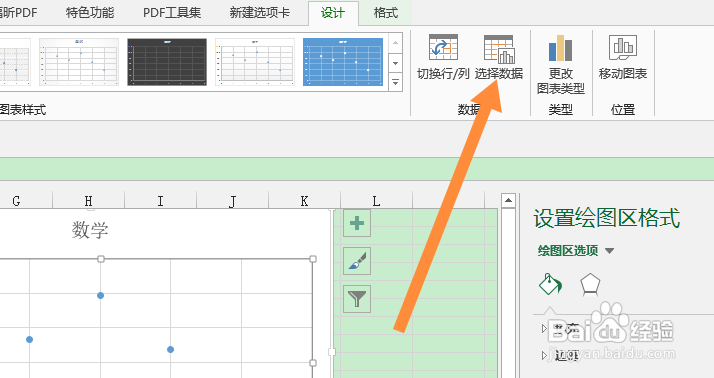Viewport: 714px width, 378px height.
Task: Click the topmost blue data point in chart
Action: 101,296
